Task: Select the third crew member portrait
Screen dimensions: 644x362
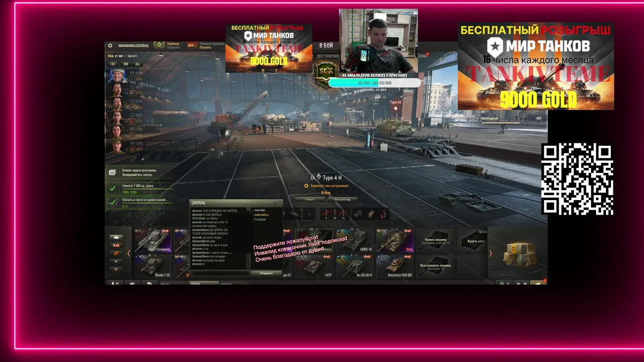Action: tap(116, 104)
